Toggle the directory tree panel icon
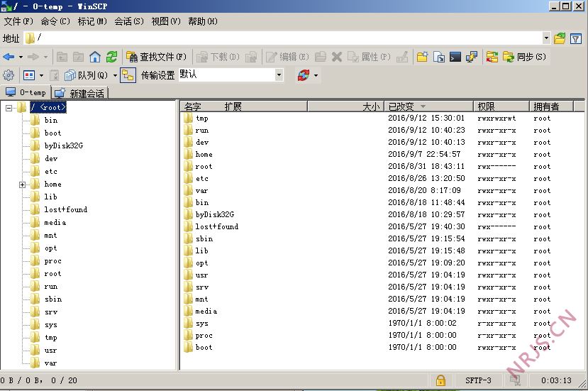This screenshot has width=588, height=391. pyautogui.click(x=128, y=75)
